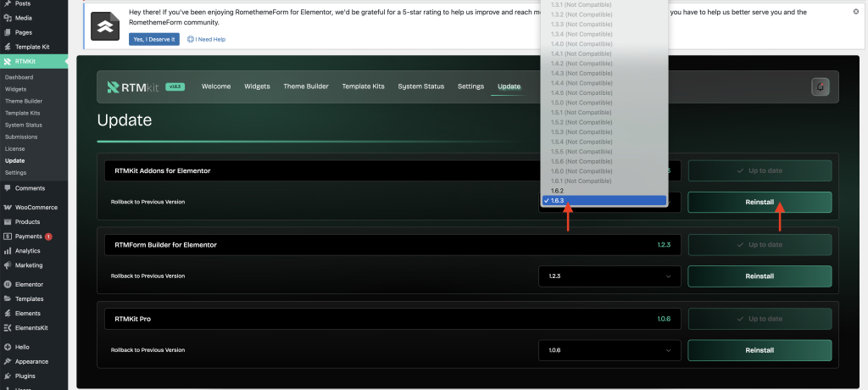This screenshot has height=390, width=868.
Task: Choose 1.5.6 (Not Compatible) option
Action: pyautogui.click(x=604, y=161)
